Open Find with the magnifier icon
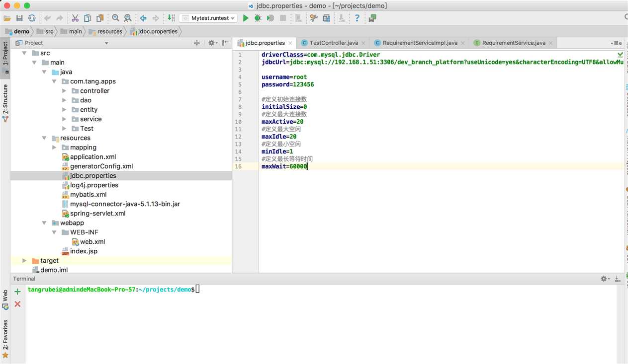628x364 pixels. (115, 18)
